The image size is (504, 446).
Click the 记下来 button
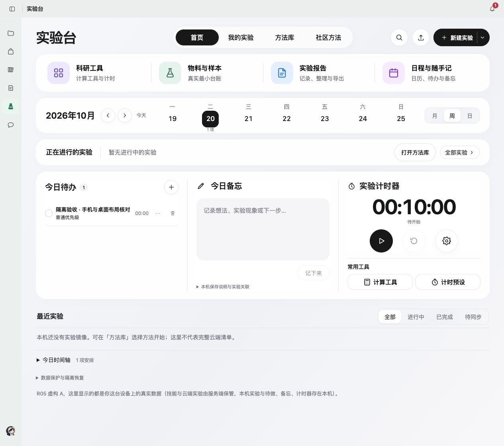coord(314,273)
